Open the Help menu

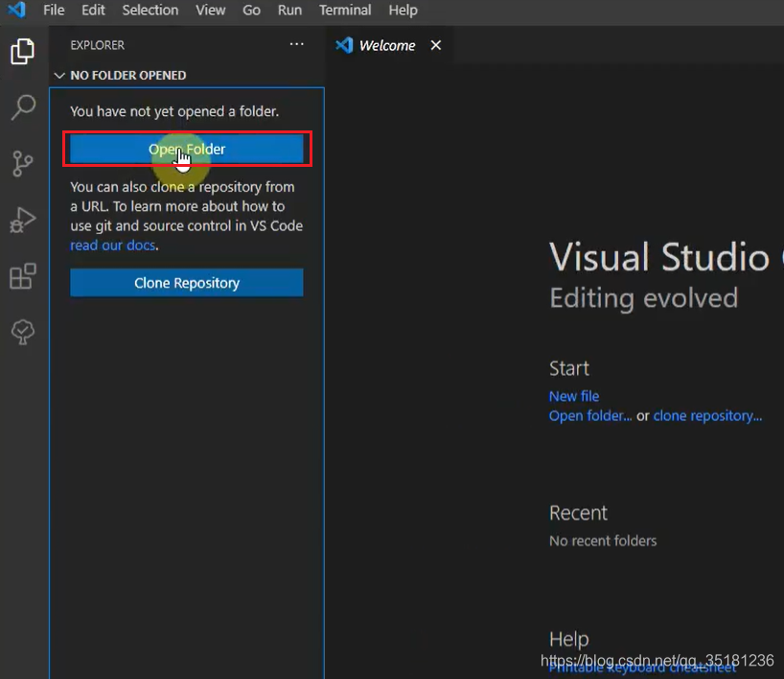coord(403,10)
